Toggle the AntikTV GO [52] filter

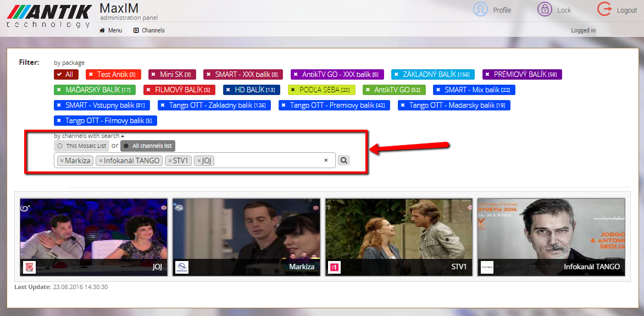[395, 90]
